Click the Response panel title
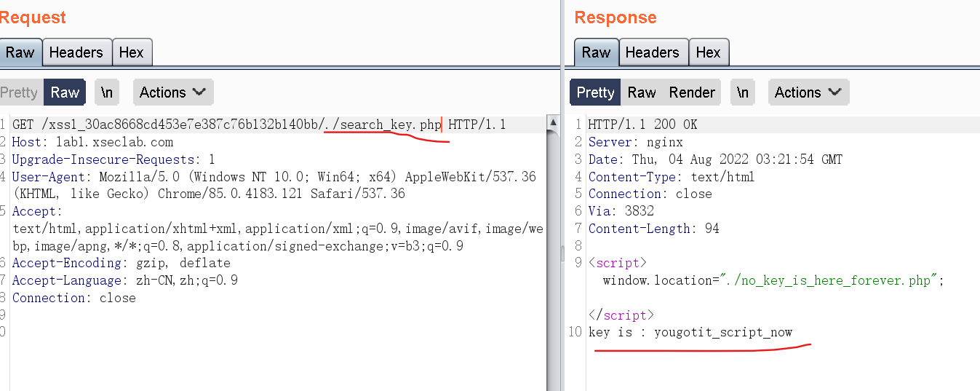Image resolution: width=980 pixels, height=391 pixels. [616, 17]
